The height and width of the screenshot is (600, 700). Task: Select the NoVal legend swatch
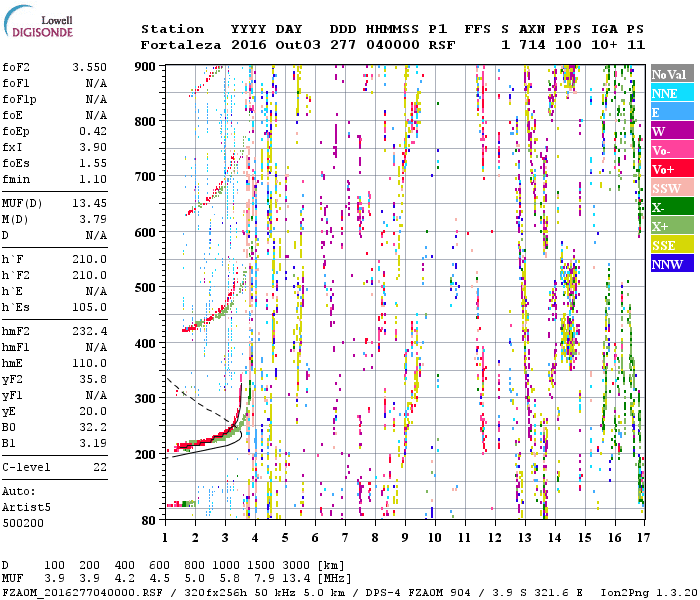pos(672,74)
